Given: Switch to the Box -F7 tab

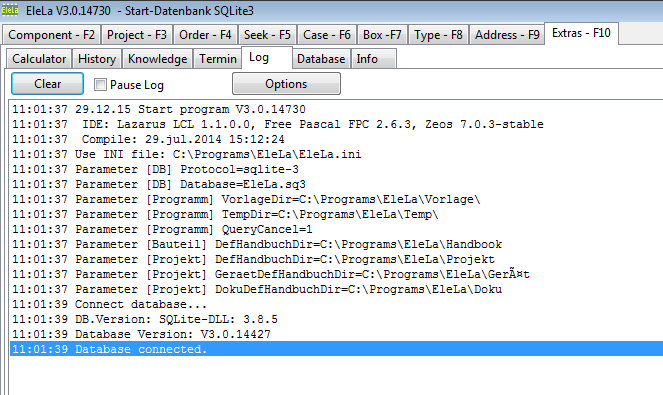Looking at the screenshot, I should click(382, 35).
